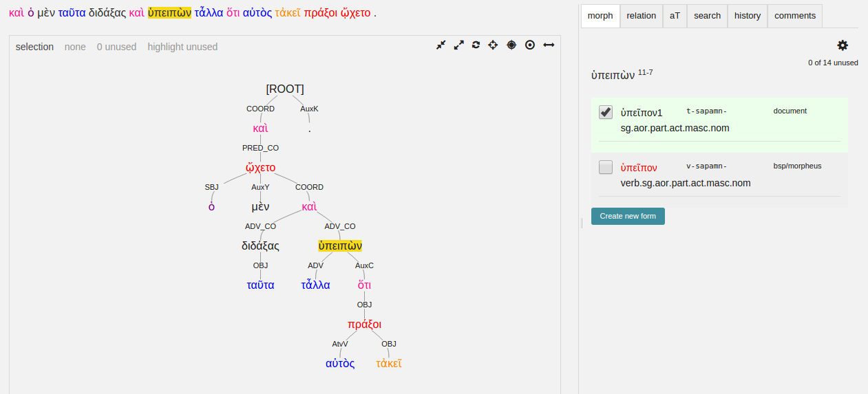The image size is (868, 394).
Task: Select the highlighted ὑπειπὼν tree node
Action: (340, 245)
